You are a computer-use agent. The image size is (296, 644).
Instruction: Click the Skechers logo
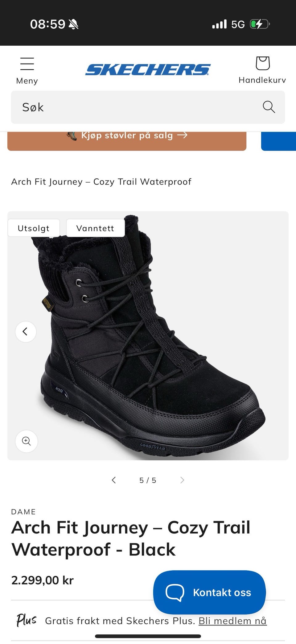point(148,70)
